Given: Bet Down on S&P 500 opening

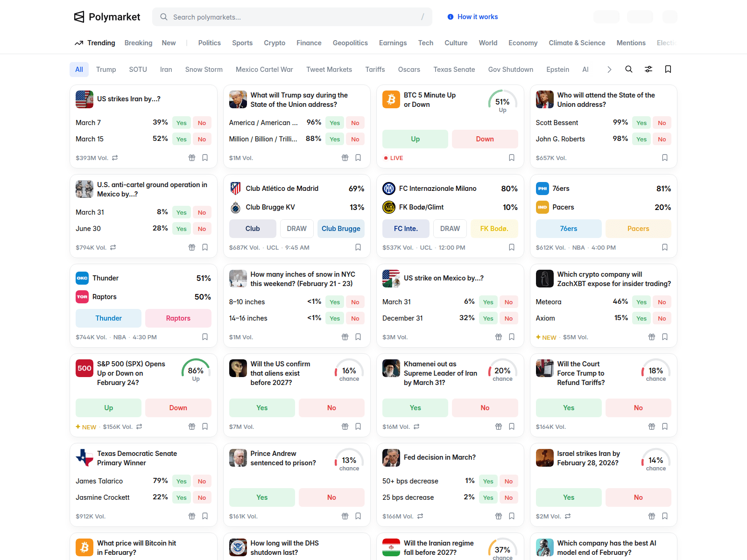Looking at the screenshot, I should point(178,408).
